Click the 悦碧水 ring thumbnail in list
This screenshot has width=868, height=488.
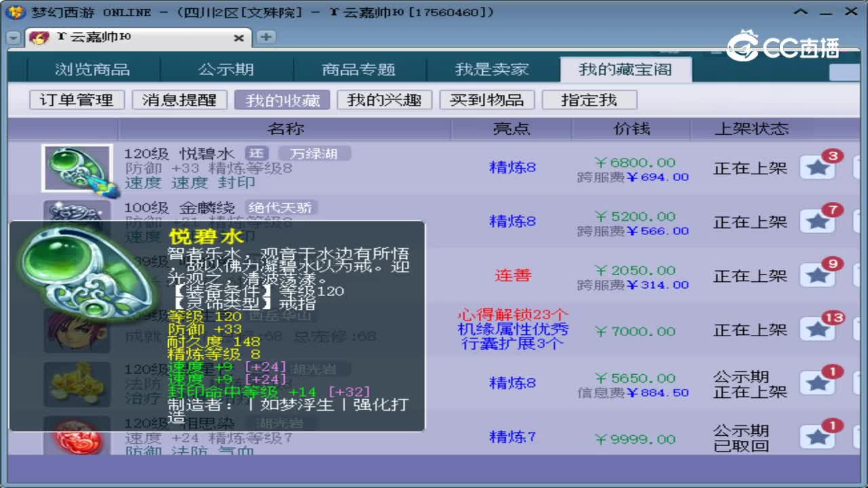pyautogui.click(x=77, y=167)
